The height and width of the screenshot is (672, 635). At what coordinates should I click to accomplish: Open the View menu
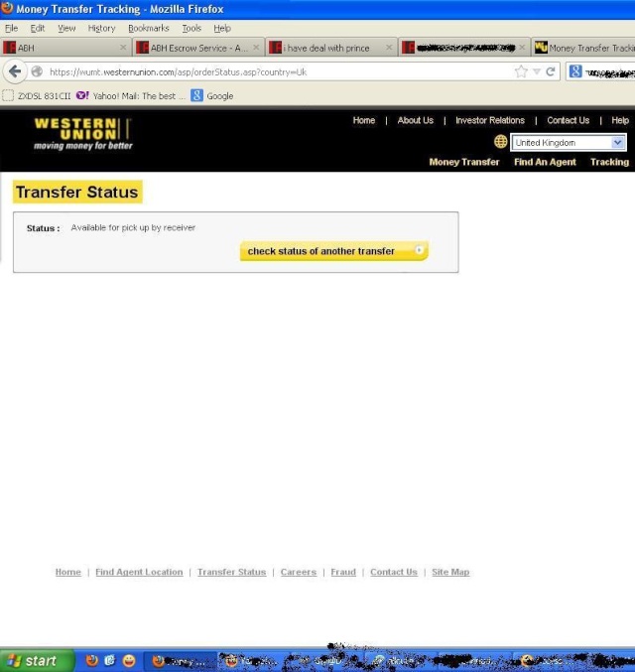66,28
